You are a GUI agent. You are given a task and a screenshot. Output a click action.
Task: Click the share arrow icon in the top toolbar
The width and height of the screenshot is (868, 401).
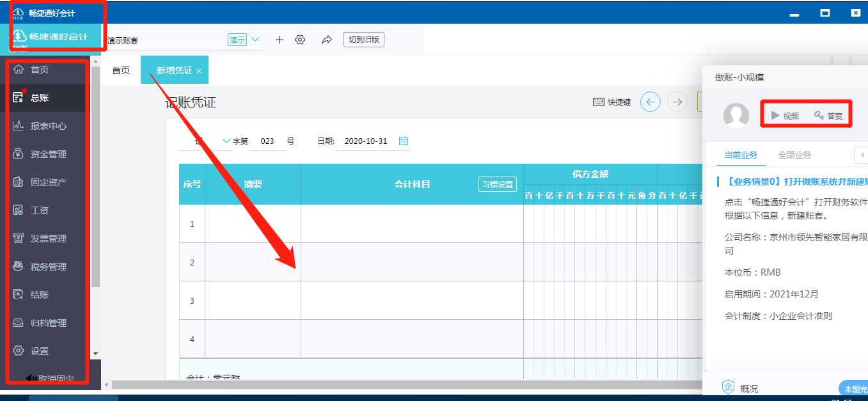[327, 40]
